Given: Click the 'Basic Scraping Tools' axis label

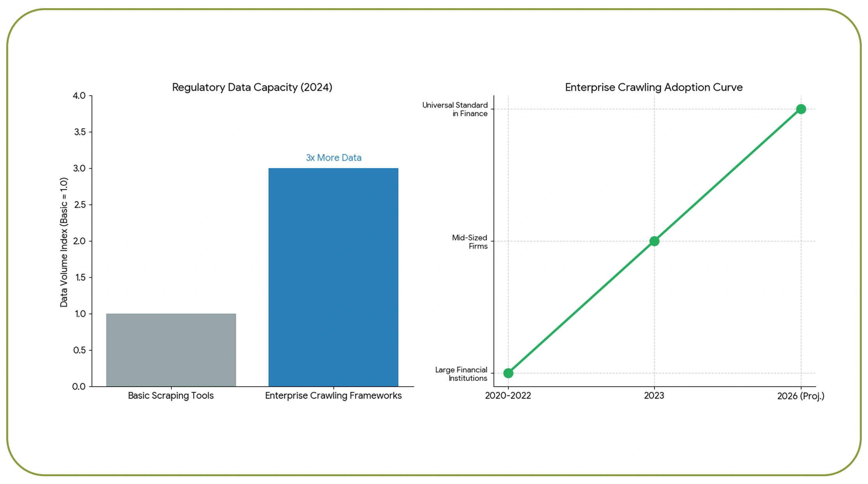Looking at the screenshot, I should point(171,396).
